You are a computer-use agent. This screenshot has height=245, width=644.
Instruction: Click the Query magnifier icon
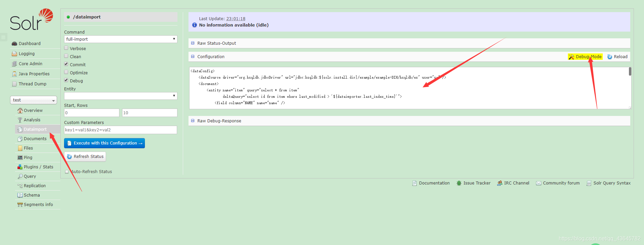click(20, 176)
